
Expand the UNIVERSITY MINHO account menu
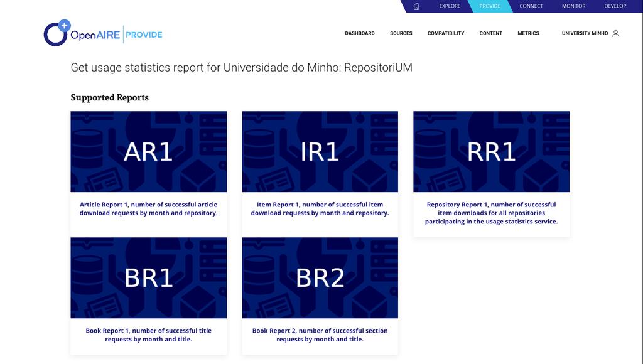[x=585, y=33]
